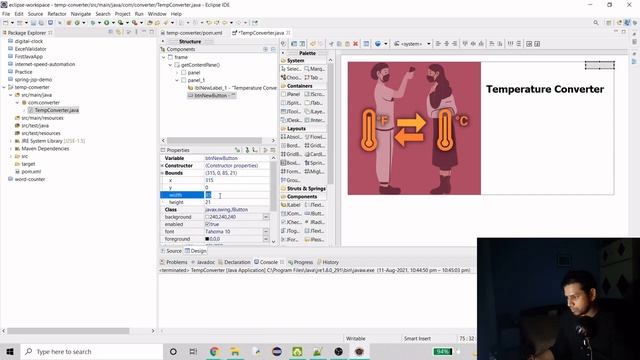Open the look-and-feel system dropdown
Image resolution: width=640 pixels, height=360 pixels.
[412, 44]
